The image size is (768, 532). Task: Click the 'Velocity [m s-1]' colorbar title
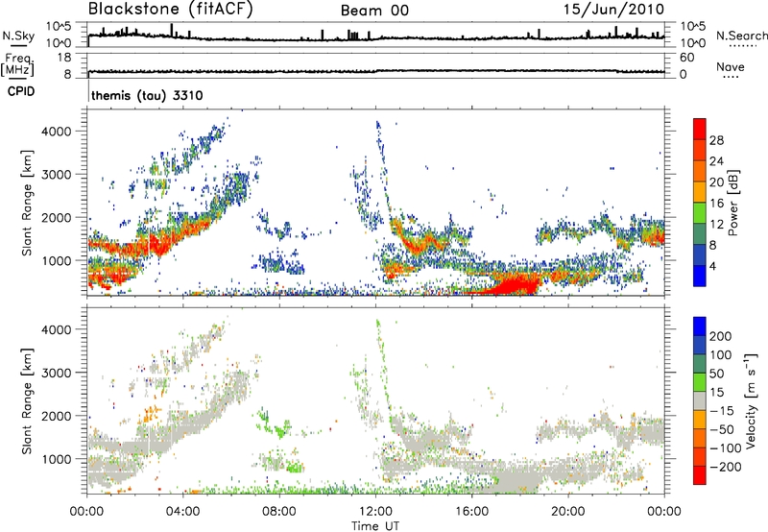(x=752, y=400)
